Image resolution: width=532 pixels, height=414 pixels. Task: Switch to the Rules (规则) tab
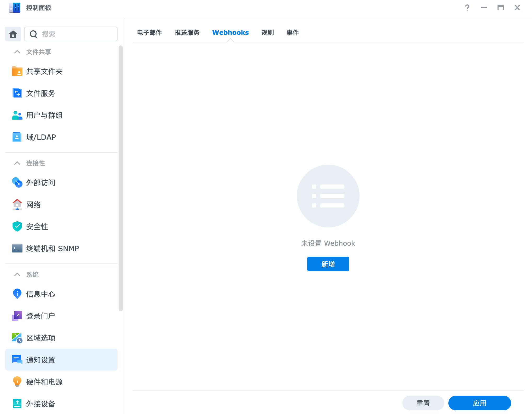tap(268, 32)
